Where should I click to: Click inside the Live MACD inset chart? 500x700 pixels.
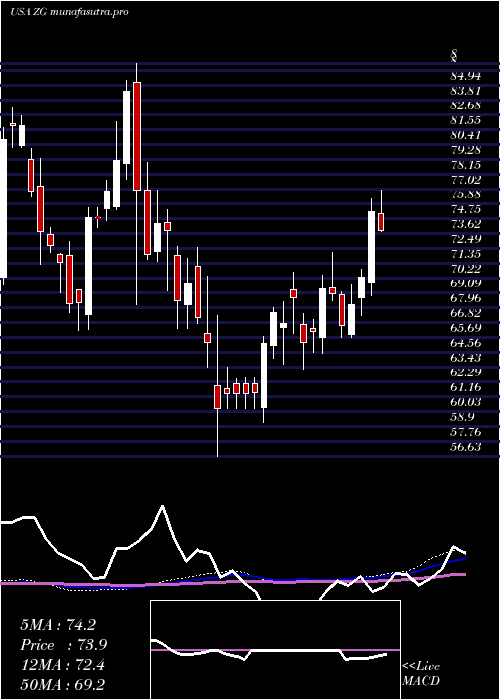pyautogui.click(x=275, y=650)
